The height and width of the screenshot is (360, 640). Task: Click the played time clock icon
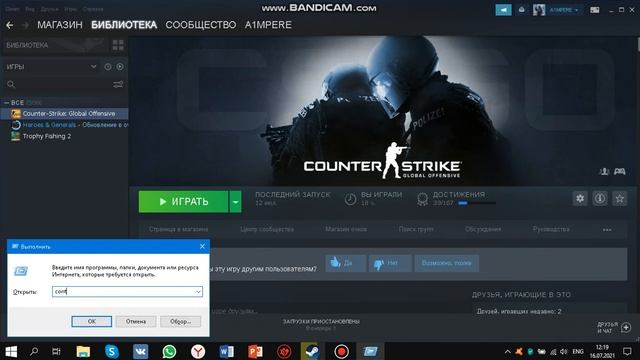pos(350,199)
